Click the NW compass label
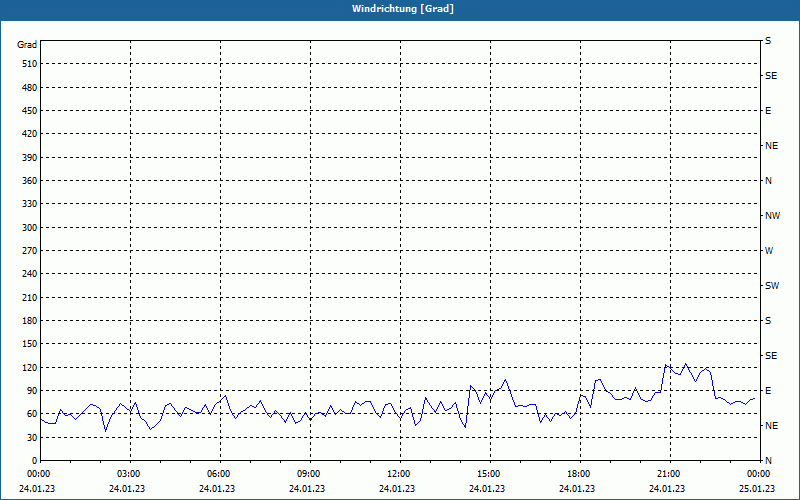Viewport: 800px width, 500px height. (772, 216)
